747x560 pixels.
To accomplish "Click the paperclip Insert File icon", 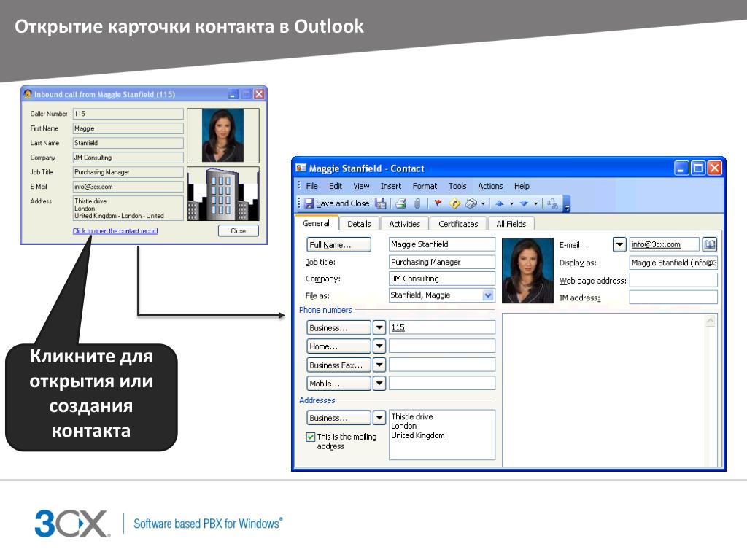I will click(417, 204).
